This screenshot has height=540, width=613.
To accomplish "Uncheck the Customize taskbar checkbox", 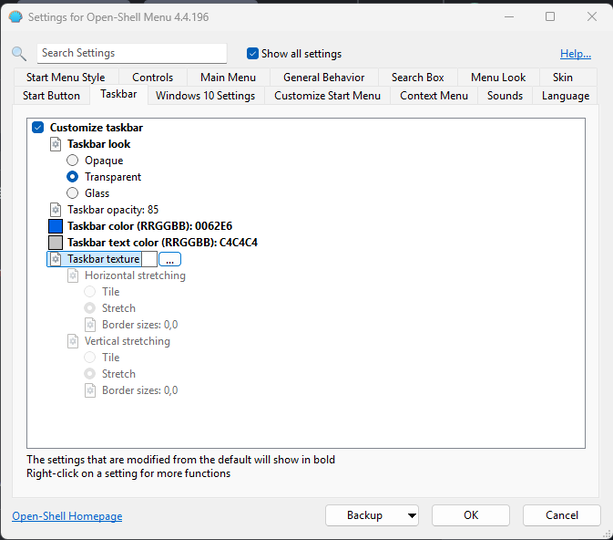I will point(38,127).
